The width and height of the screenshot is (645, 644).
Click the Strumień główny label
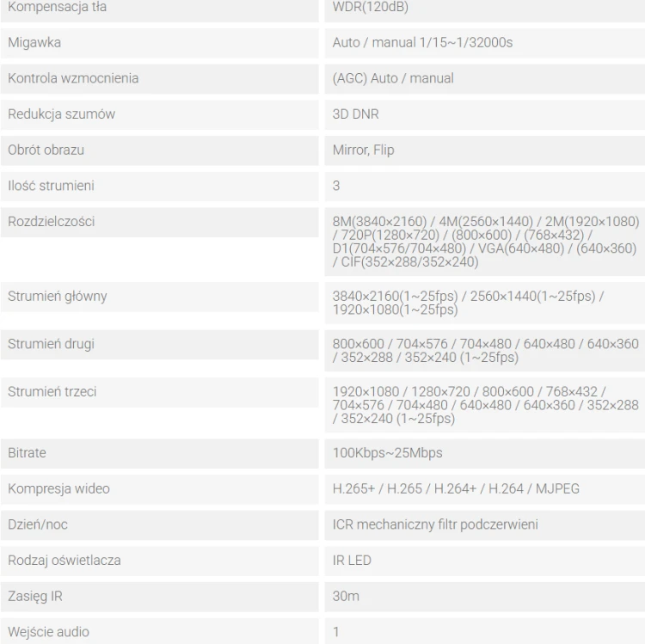point(57,297)
